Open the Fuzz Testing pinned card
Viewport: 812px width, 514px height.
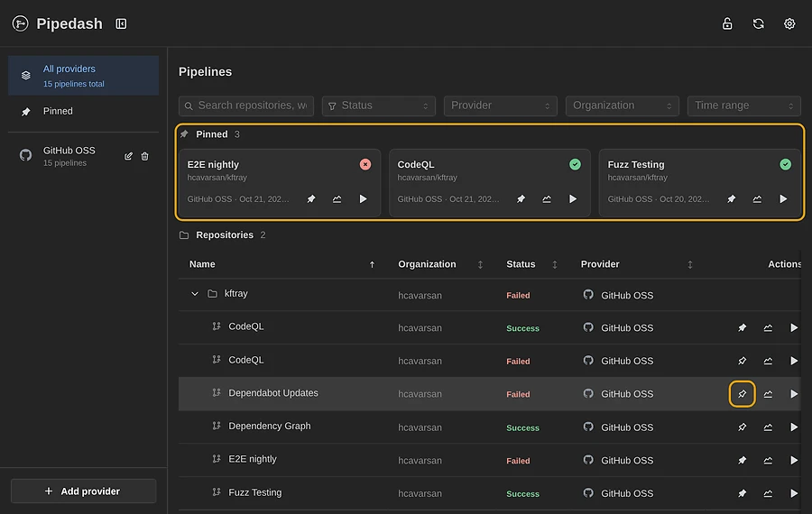click(x=700, y=183)
